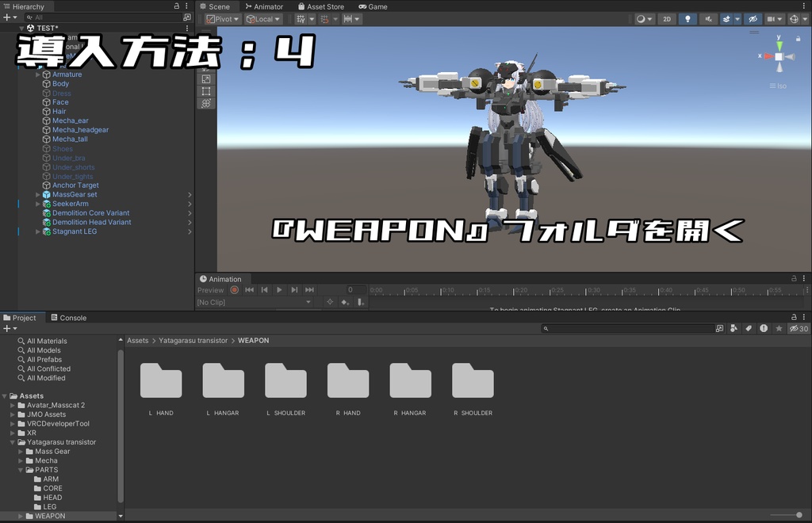Open the Pivot handle position dropdown
This screenshot has width=812, height=523.
223,19
